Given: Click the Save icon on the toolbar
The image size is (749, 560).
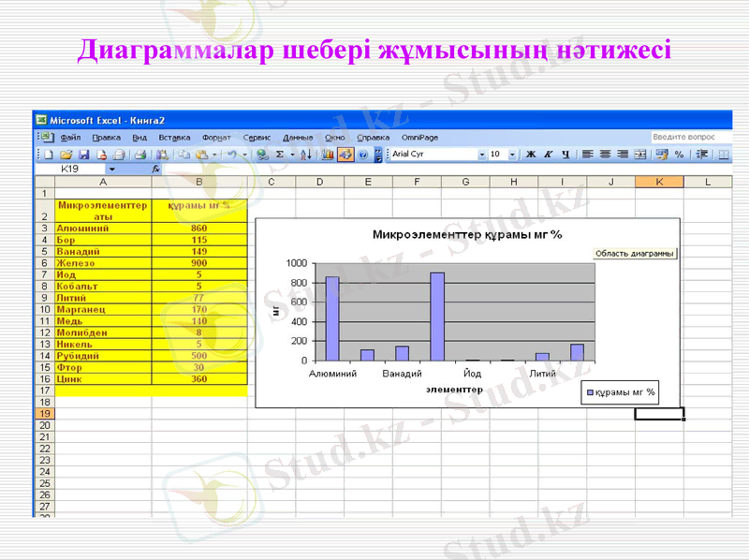Looking at the screenshot, I should 83,155.
